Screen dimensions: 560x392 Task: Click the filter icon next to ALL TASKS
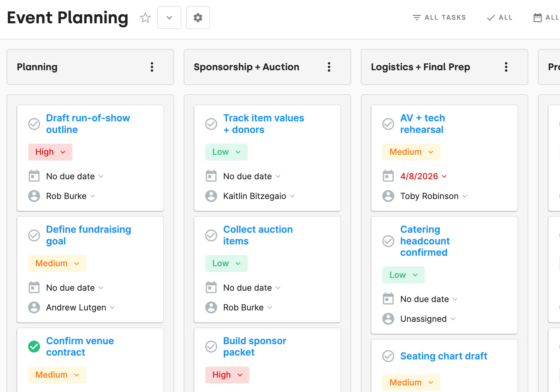point(417,18)
